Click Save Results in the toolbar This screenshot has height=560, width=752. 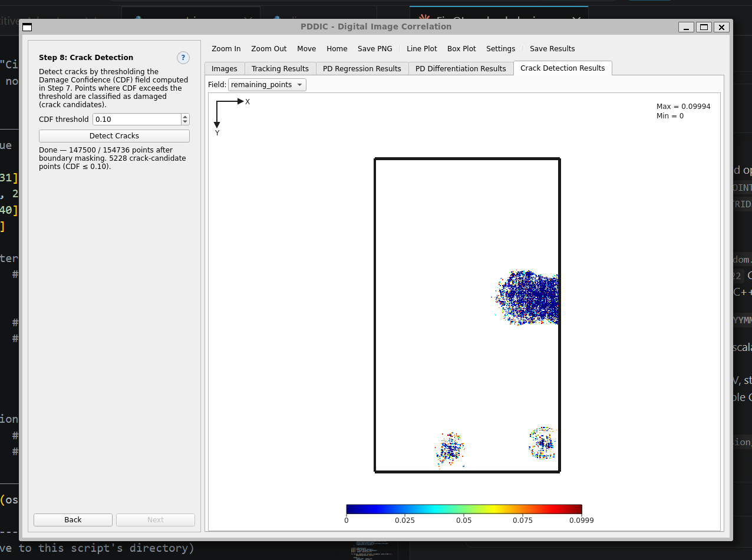click(552, 49)
